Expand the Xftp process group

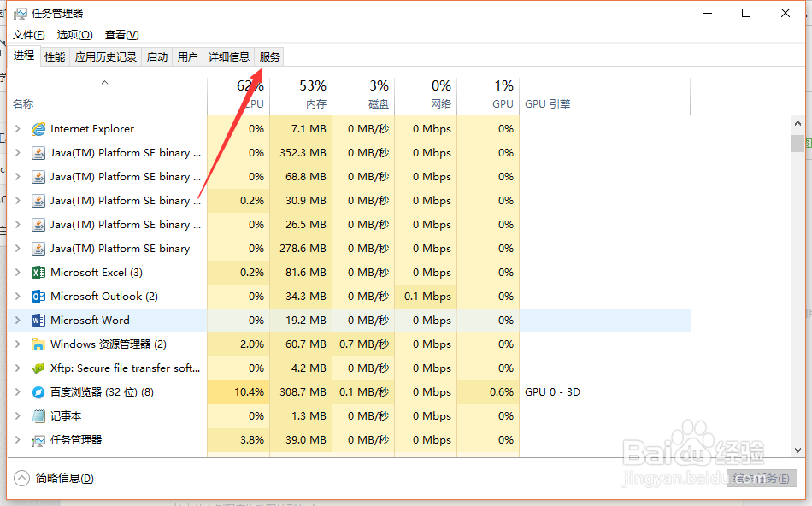pyautogui.click(x=18, y=368)
